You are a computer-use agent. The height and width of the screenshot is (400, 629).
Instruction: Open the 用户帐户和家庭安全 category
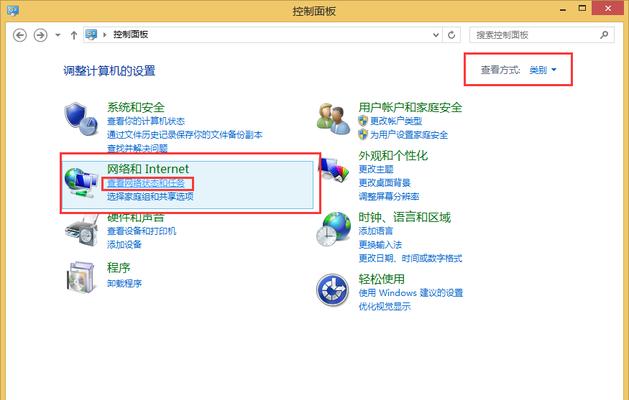tap(410, 108)
